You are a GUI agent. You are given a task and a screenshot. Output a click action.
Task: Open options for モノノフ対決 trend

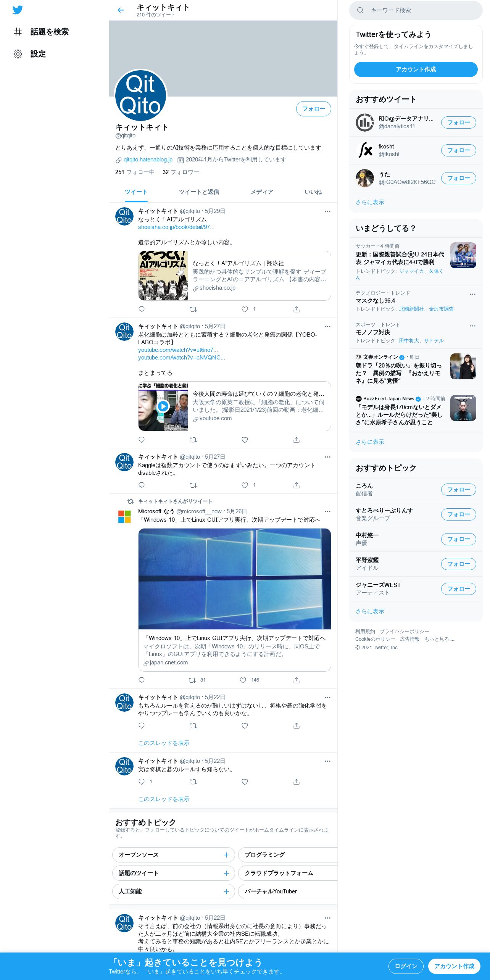(x=472, y=326)
